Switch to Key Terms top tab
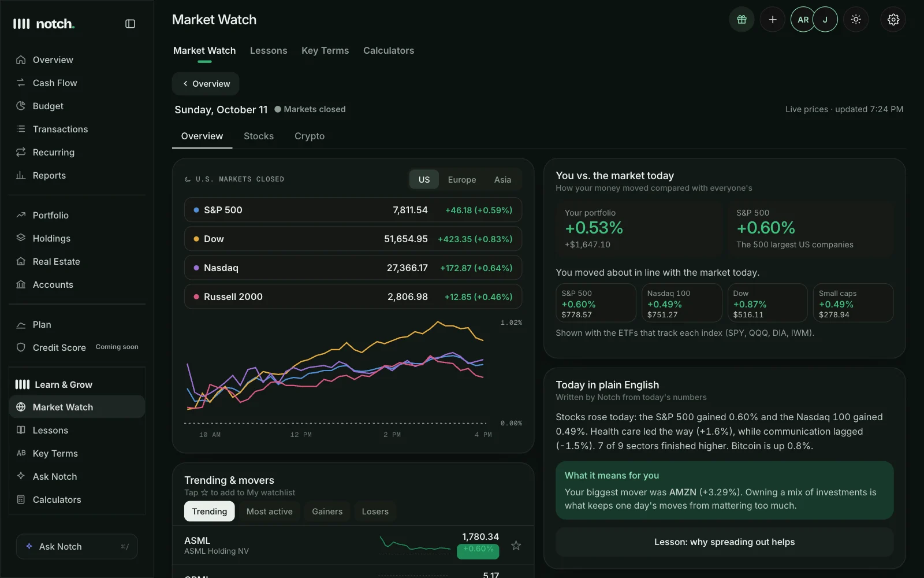The image size is (924, 578). click(325, 50)
